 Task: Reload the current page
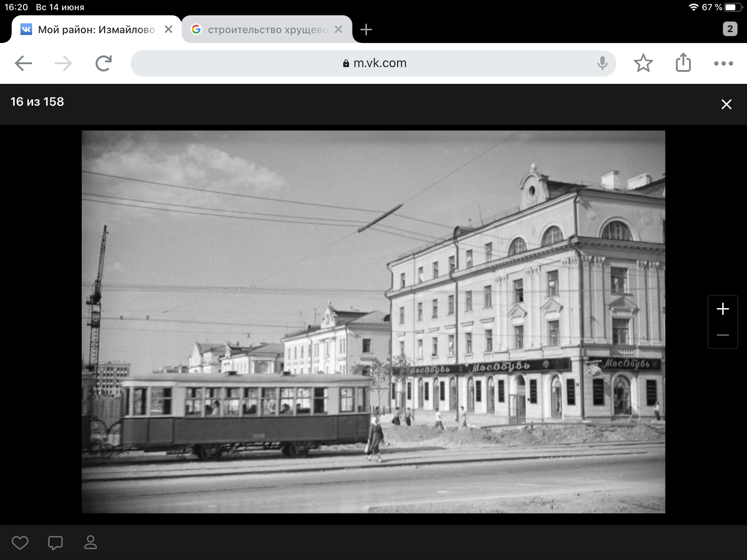pyautogui.click(x=104, y=63)
